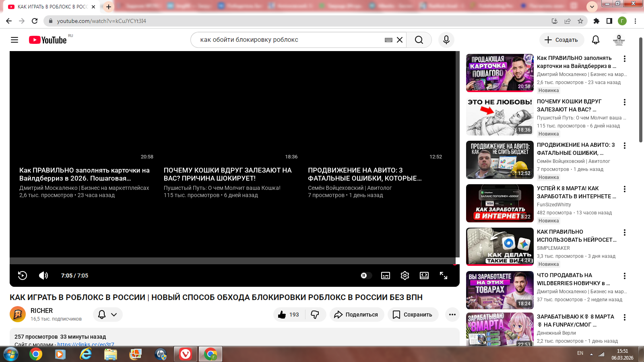Switch to Vivaldi on the taskbar

coord(186,354)
